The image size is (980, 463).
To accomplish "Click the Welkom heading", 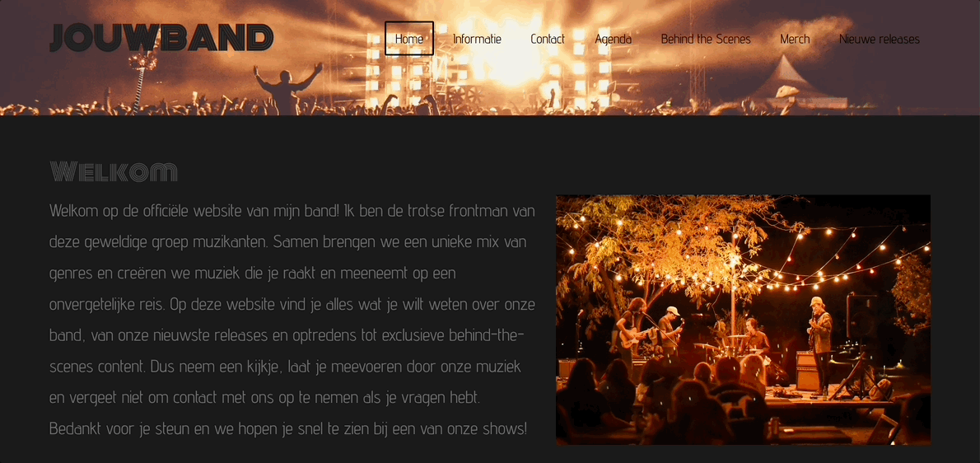I will [113, 172].
